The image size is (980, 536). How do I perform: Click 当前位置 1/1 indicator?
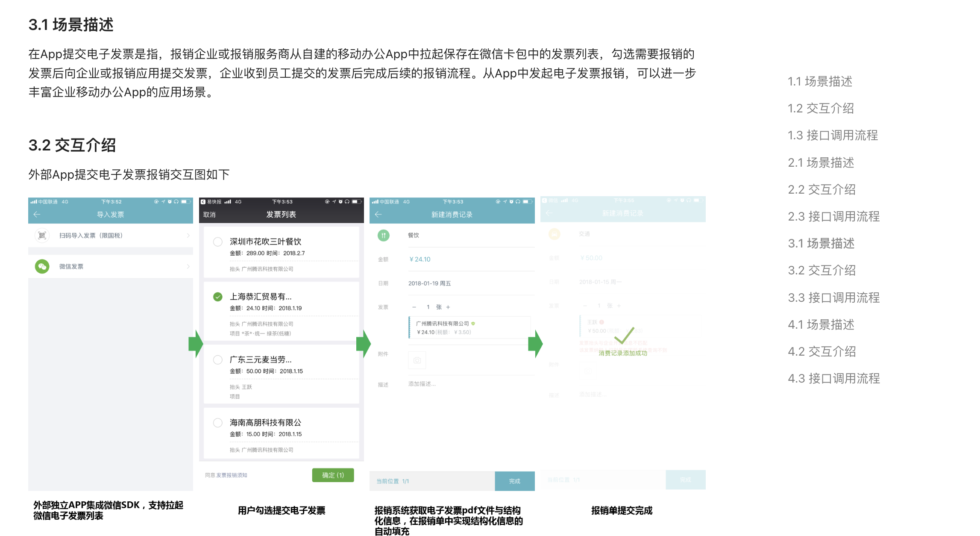tap(393, 481)
